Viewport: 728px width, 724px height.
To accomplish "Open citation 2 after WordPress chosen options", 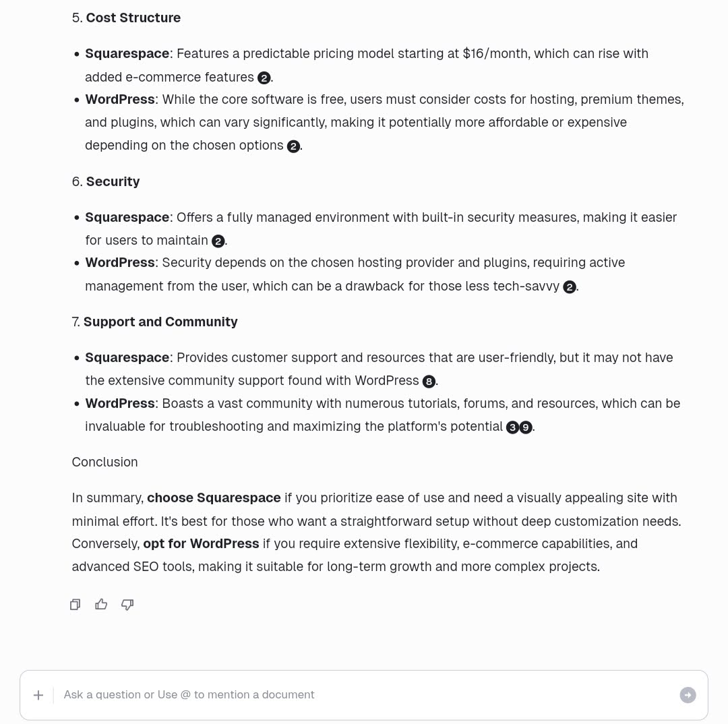I will click(293, 146).
